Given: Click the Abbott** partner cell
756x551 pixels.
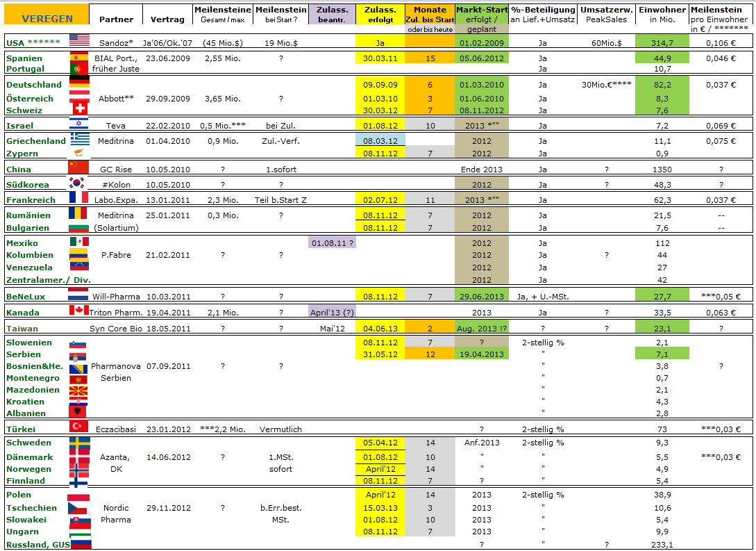Looking at the screenshot, I should 116,99.
